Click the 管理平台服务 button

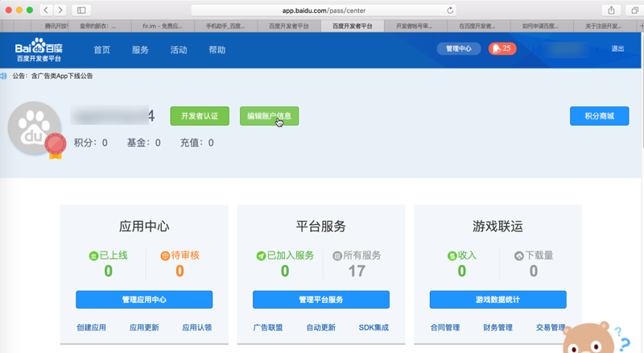(321, 300)
